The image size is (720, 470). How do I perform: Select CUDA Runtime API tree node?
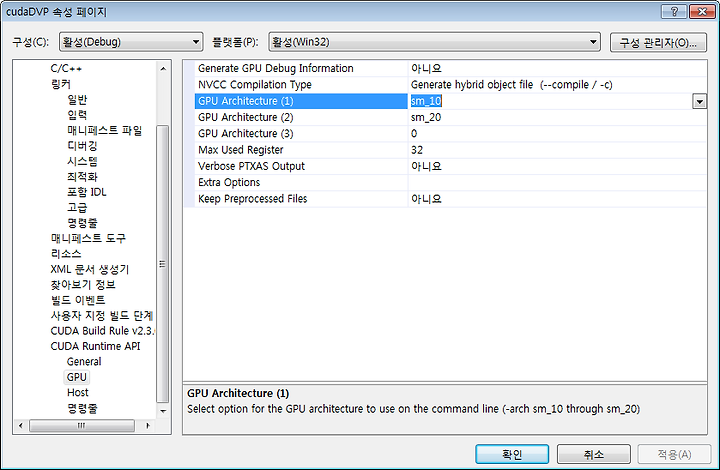[x=96, y=346]
